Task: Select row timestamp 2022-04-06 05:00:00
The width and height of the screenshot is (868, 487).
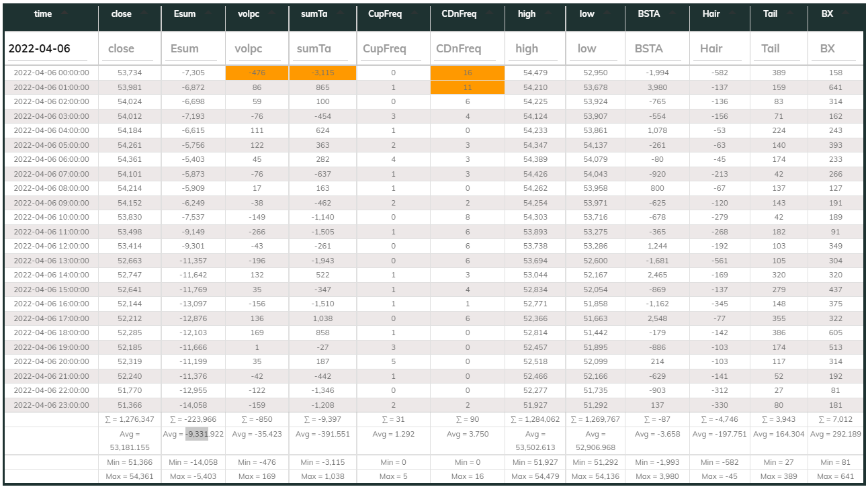Action: click(51, 145)
